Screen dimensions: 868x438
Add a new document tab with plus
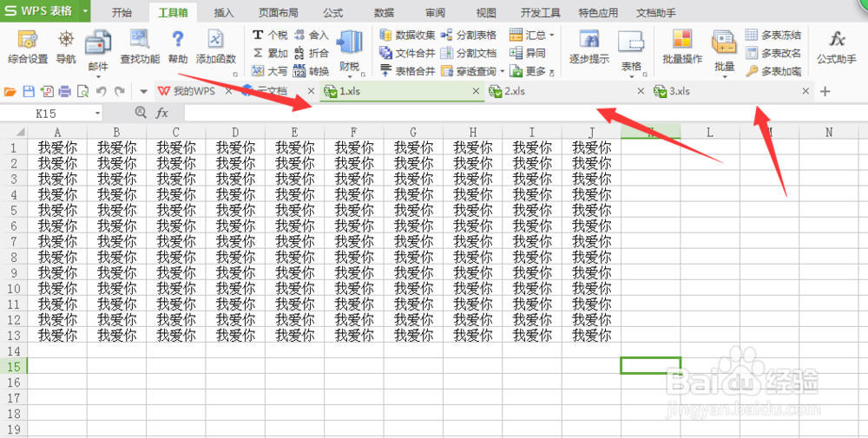pyautogui.click(x=825, y=91)
